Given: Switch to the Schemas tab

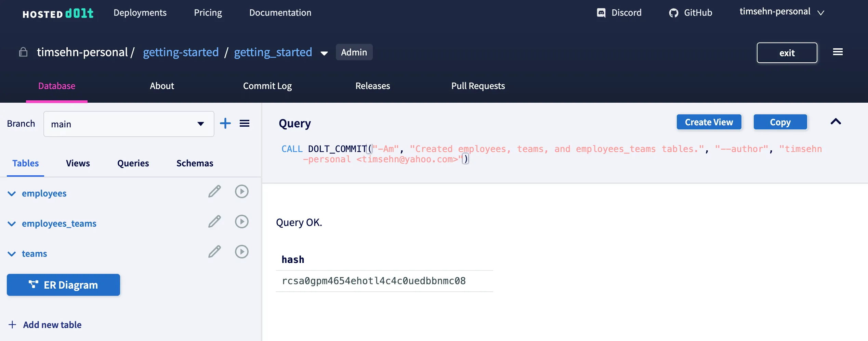Looking at the screenshot, I should pos(194,163).
